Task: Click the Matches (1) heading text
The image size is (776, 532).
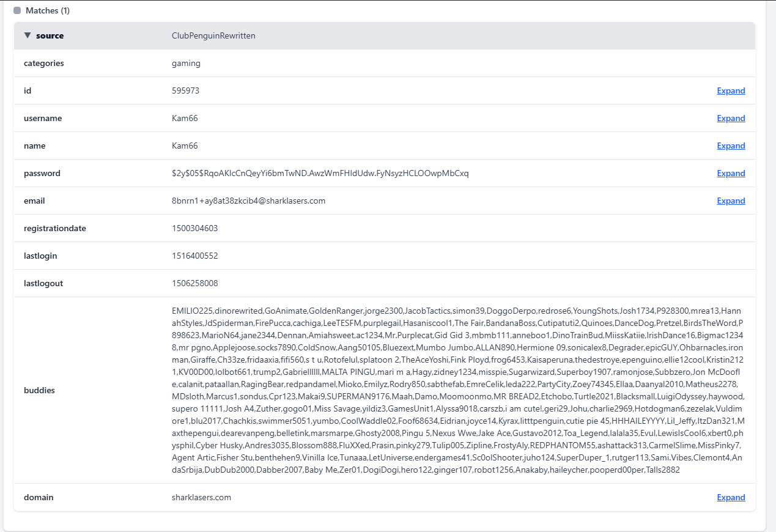Action: [x=48, y=11]
